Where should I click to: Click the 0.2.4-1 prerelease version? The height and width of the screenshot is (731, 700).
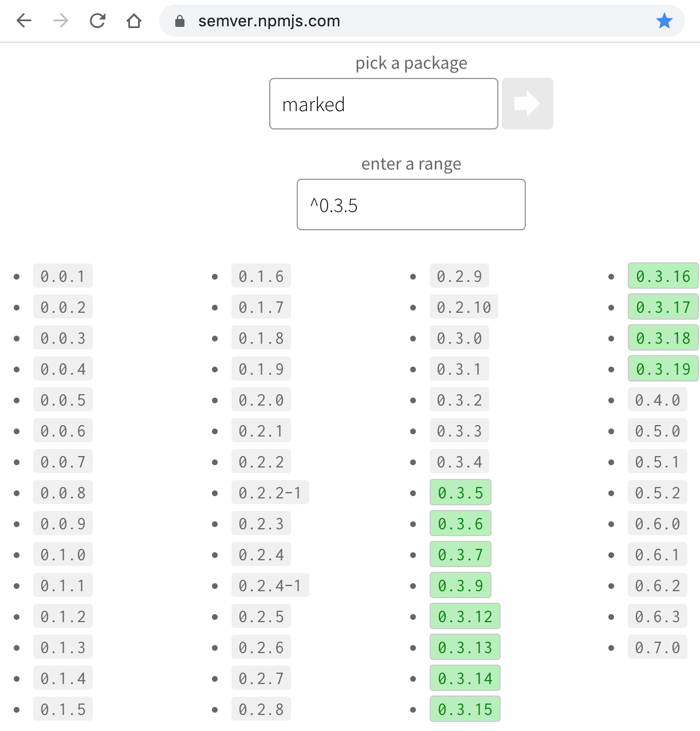(270, 585)
